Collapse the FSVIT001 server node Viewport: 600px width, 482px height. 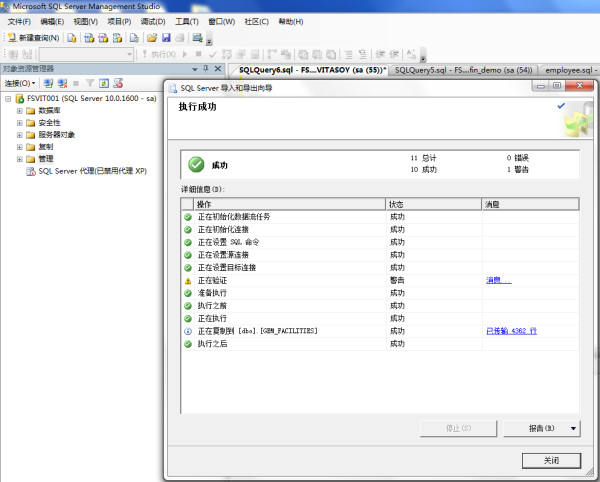(x=8, y=99)
